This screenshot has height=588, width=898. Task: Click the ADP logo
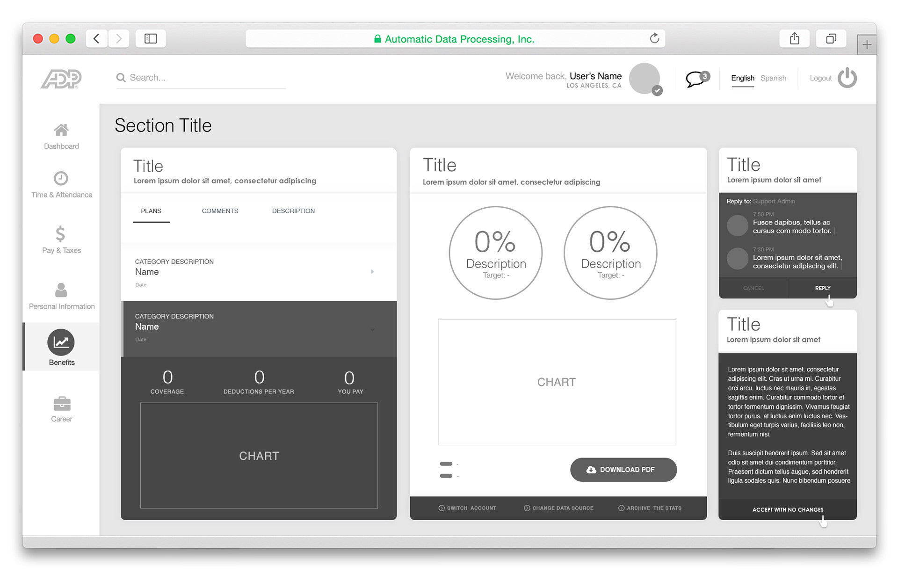coord(61,79)
